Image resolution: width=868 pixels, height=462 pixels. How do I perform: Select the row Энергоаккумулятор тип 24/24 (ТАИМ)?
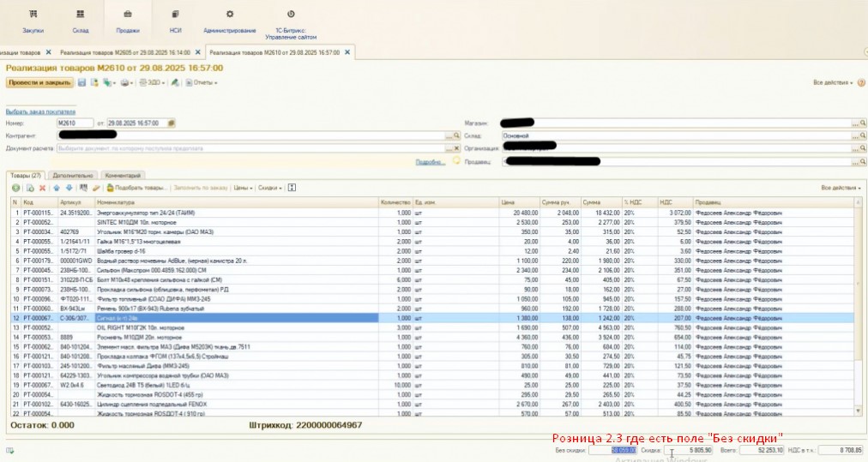tap(431, 213)
